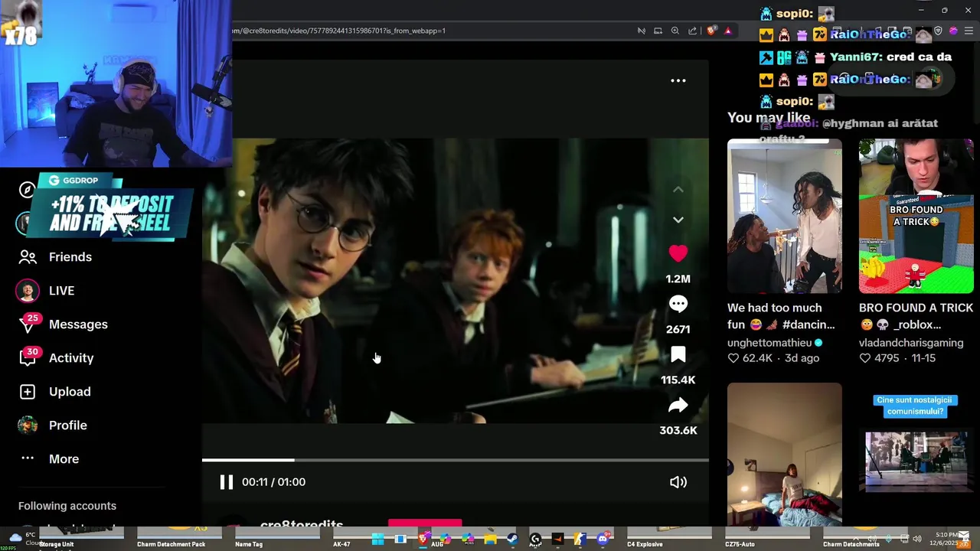Click the 303.6K shares count
Viewport: 980px width, 551px height.
coord(678,431)
